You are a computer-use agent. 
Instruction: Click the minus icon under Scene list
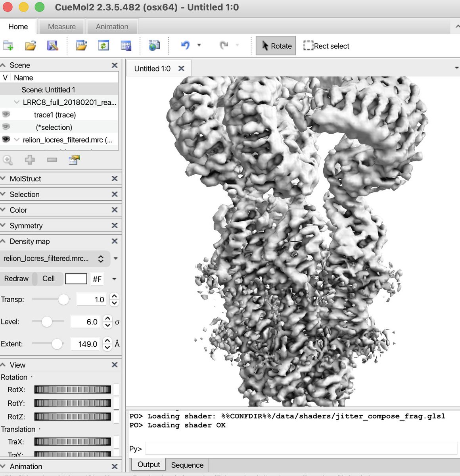pos(52,160)
